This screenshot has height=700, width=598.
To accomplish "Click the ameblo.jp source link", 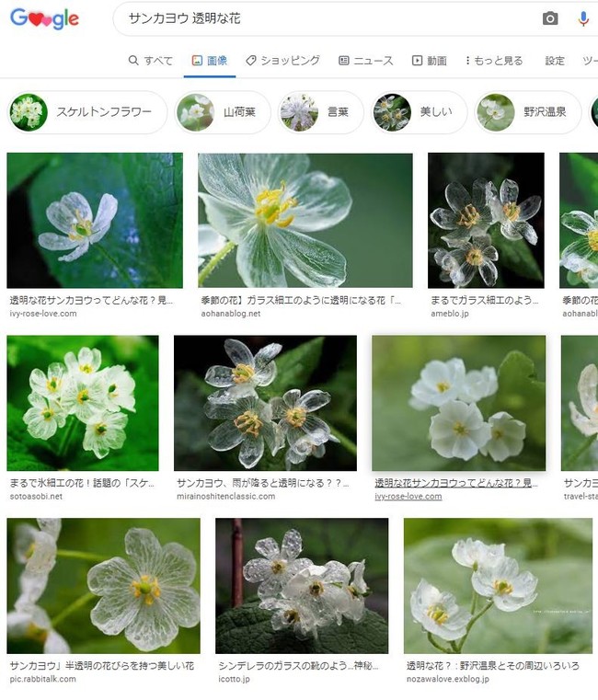I will [x=450, y=314].
